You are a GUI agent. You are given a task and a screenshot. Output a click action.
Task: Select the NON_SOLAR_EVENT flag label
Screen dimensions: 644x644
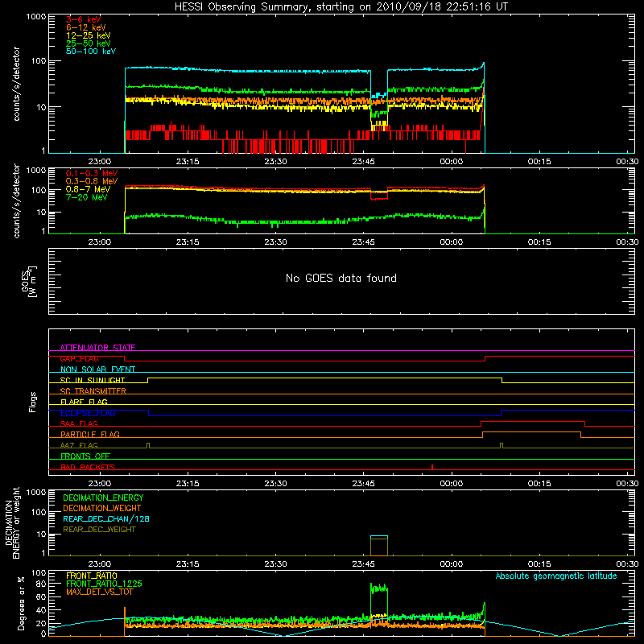pos(97,369)
